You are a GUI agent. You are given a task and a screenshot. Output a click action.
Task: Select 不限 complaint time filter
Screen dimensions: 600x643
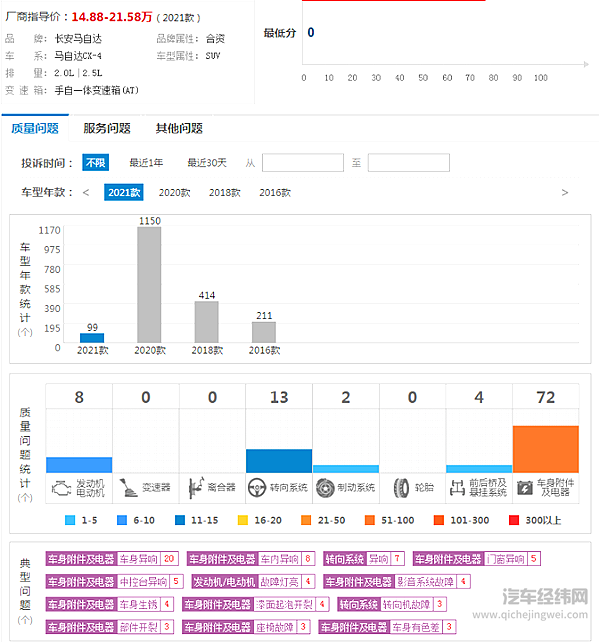pyautogui.click(x=96, y=163)
